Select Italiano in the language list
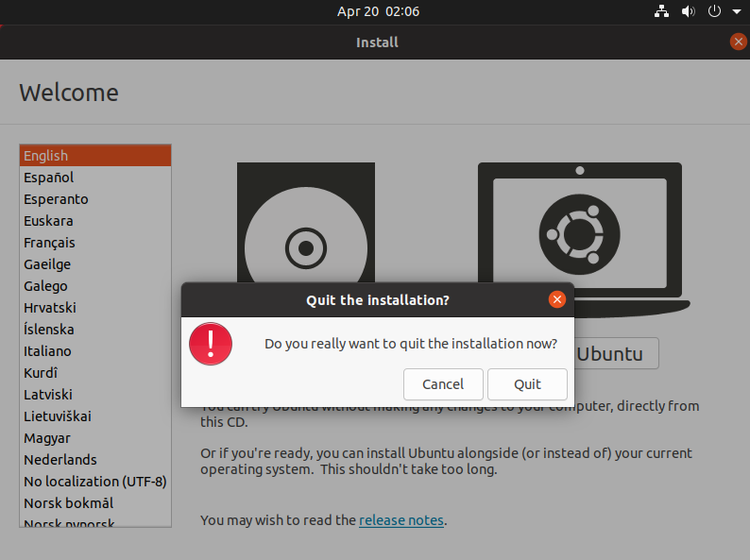The width and height of the screenshot is (750, 560). [95, 351]
